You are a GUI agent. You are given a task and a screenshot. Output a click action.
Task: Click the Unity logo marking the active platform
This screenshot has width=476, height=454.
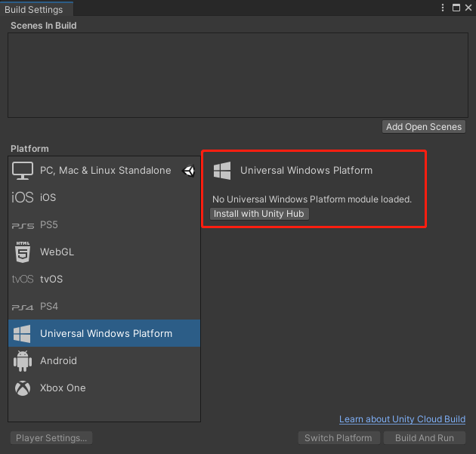click(x=189, y=171)
